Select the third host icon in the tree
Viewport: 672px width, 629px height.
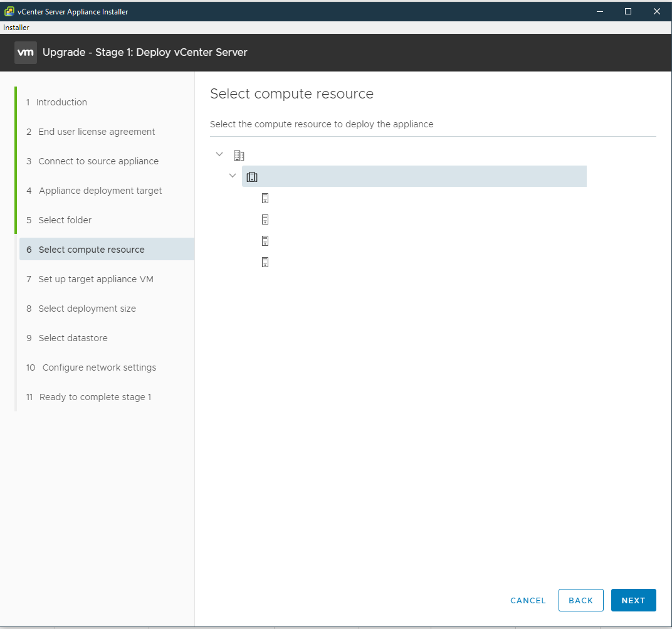tap(265, 240)
